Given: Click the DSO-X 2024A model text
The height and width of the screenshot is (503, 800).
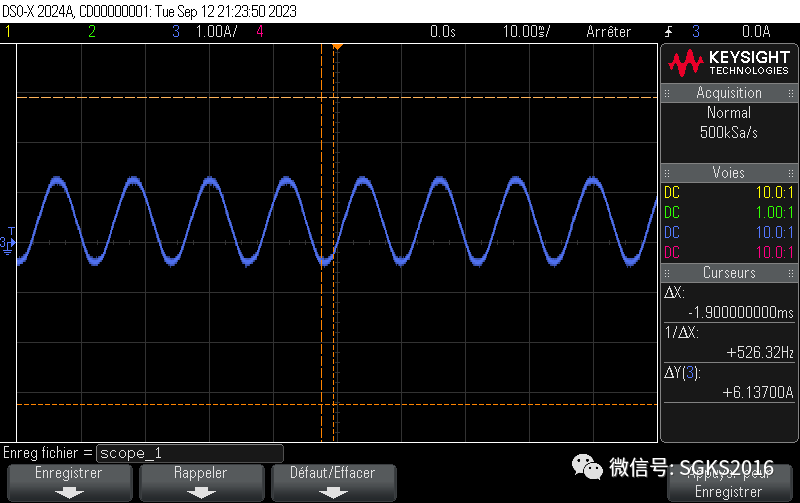Looking at the screenshot, I should coord(38,11).
